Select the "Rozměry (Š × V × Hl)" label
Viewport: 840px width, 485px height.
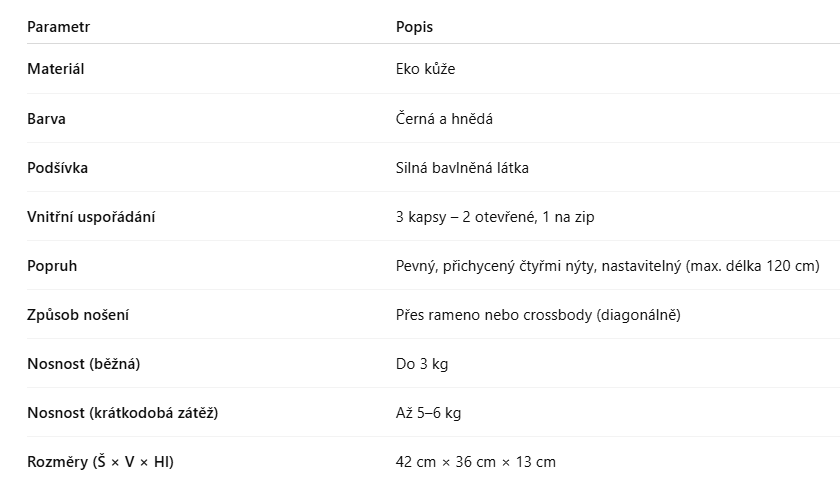tap(101, 461)
